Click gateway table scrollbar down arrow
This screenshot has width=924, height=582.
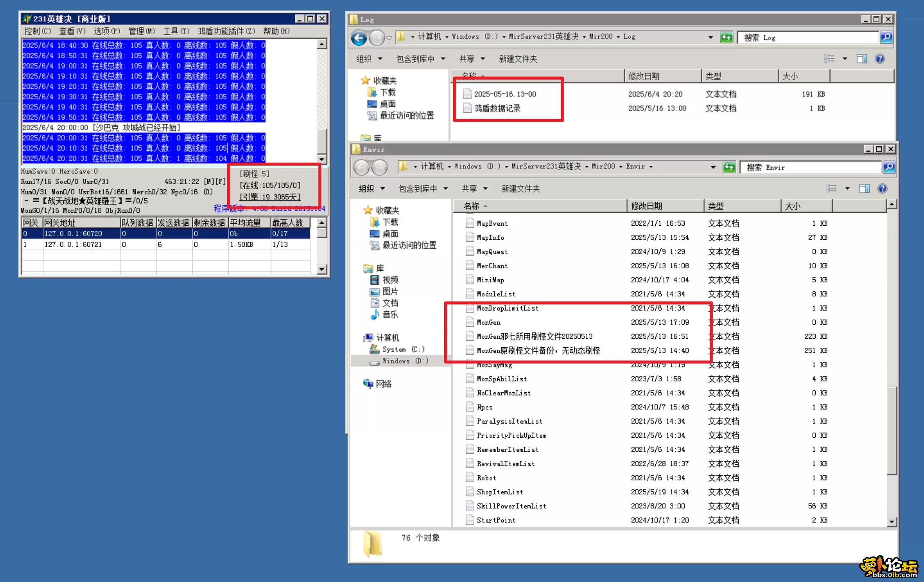322,269
